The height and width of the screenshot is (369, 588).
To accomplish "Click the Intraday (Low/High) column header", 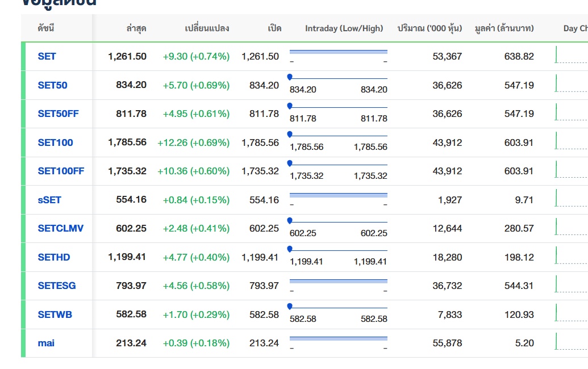I will click(x=344, y=28).
